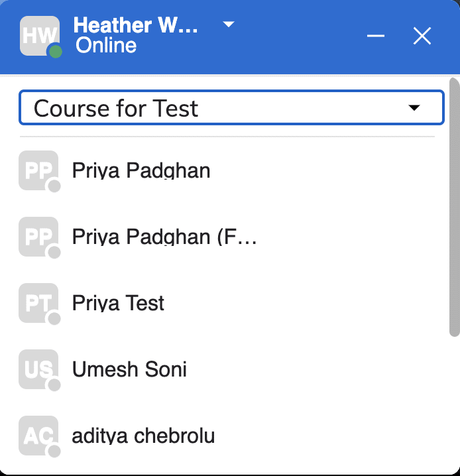This screenshot has height=476, width=460.
Task: Click the Heather W... user name in header
Action: click(136, 25)
